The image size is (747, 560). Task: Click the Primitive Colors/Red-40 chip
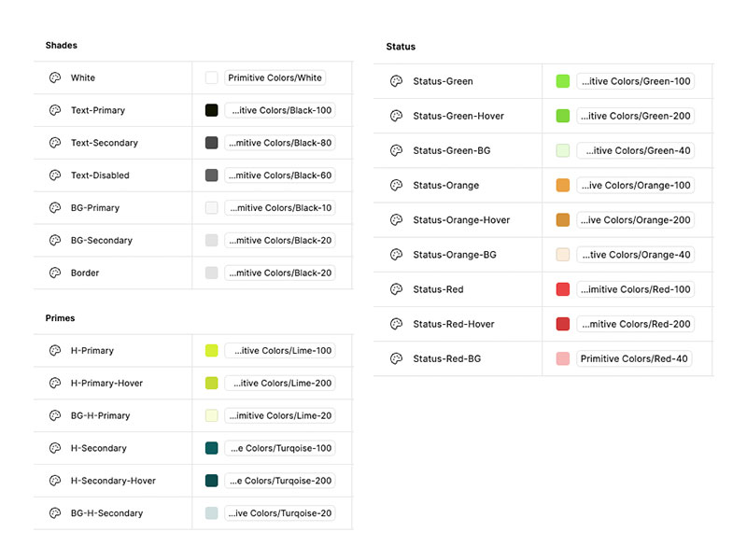pyautogui.click(x=633, y=359)
